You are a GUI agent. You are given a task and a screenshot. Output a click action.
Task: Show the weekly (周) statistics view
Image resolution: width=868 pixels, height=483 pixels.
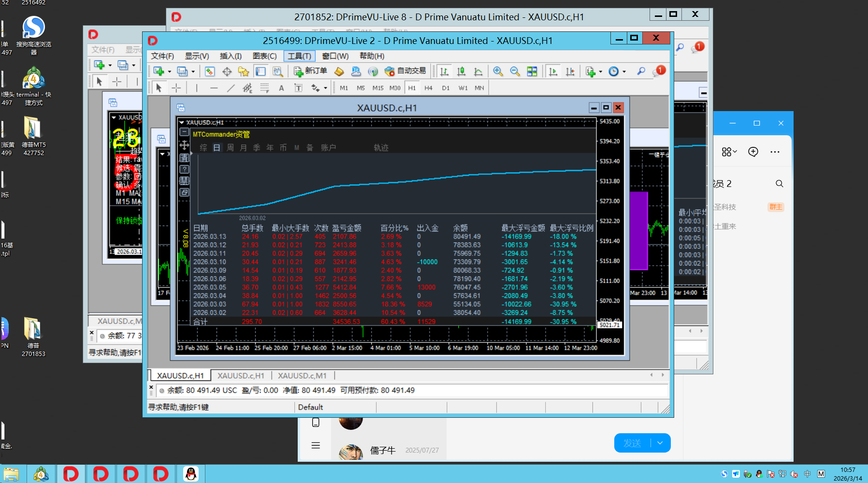point(230,148)
